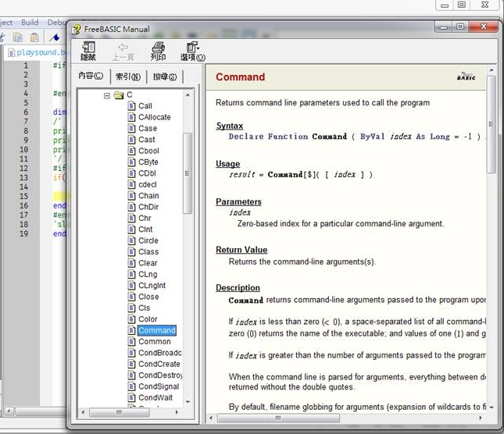This screenshot has width=504, height=434.
Task: Open the Circle topic
Action: point(148,240)
